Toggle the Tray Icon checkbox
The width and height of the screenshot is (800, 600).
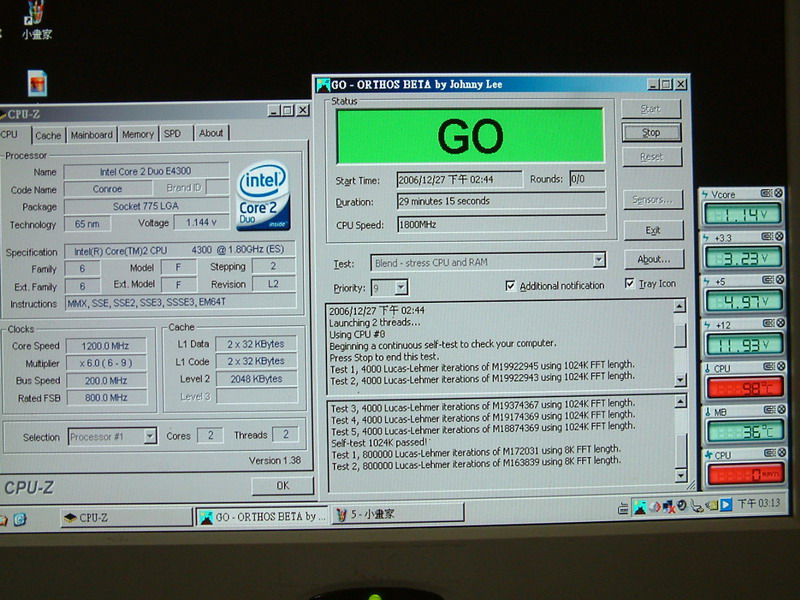[x=630, y=283]
